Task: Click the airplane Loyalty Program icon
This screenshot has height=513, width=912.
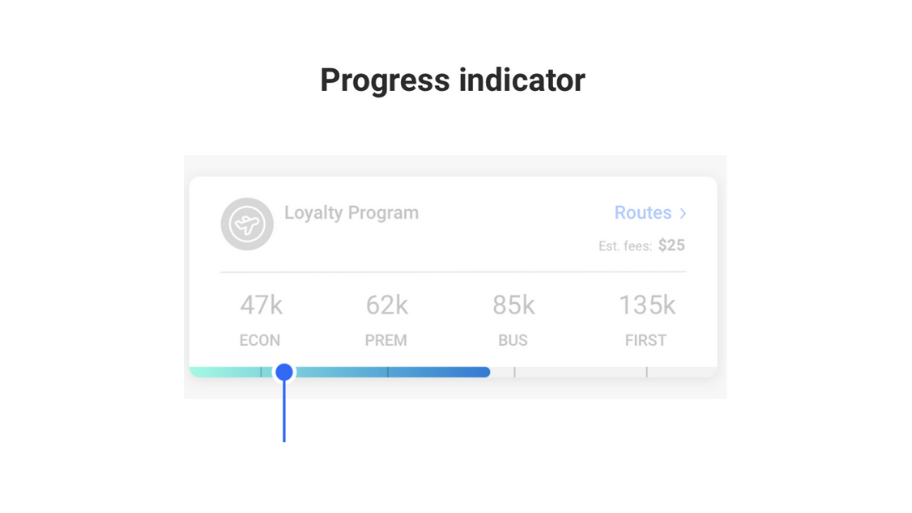Action: [x=247, y=224]
